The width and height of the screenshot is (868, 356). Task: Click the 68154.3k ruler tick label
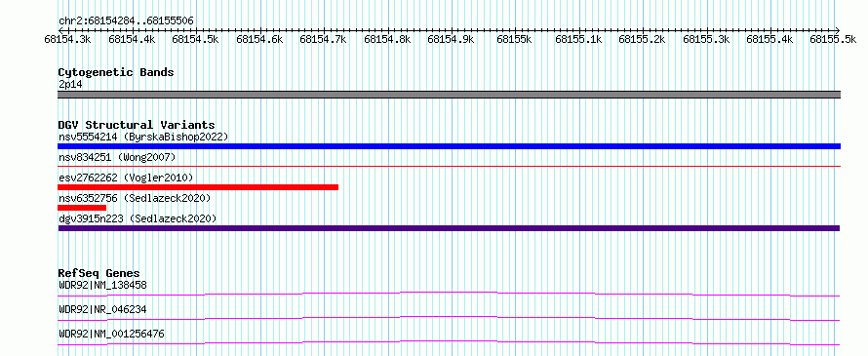pos(67,39)
